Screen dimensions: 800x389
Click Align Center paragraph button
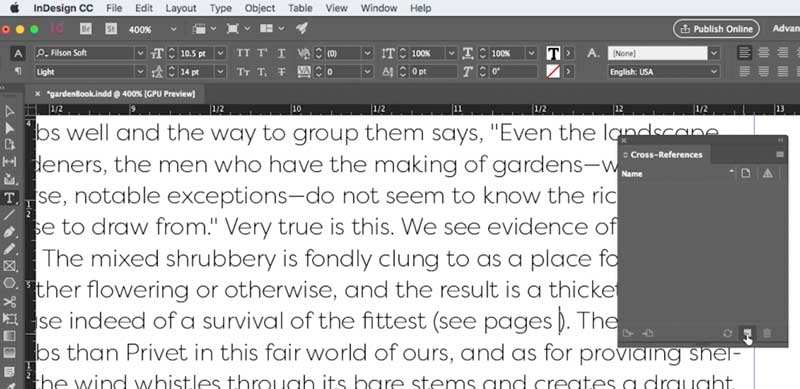coord(763,53)
